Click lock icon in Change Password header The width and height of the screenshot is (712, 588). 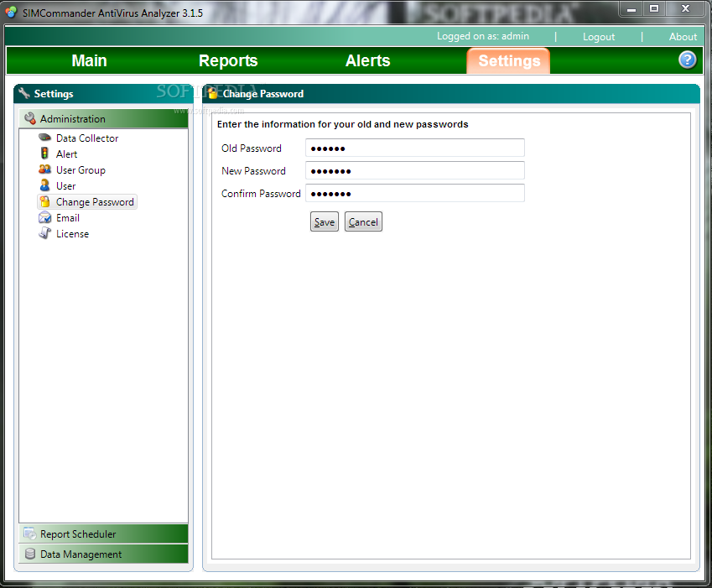tap(212, 93)
